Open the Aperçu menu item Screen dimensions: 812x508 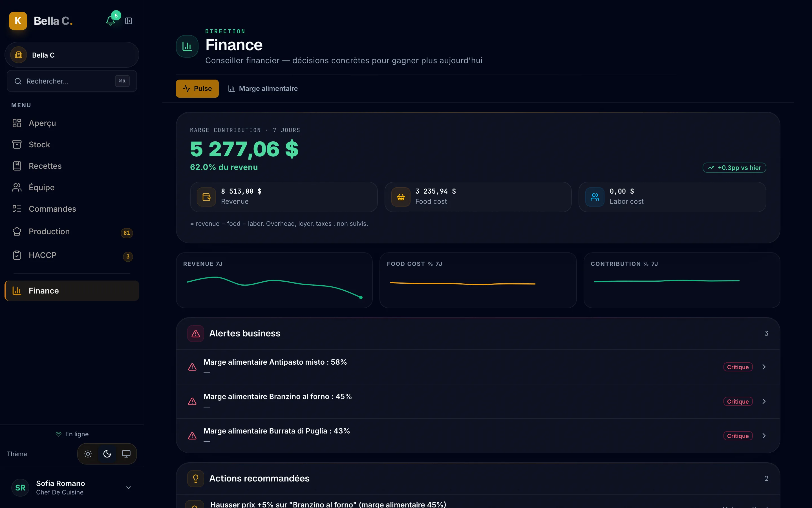click(72, 123)
